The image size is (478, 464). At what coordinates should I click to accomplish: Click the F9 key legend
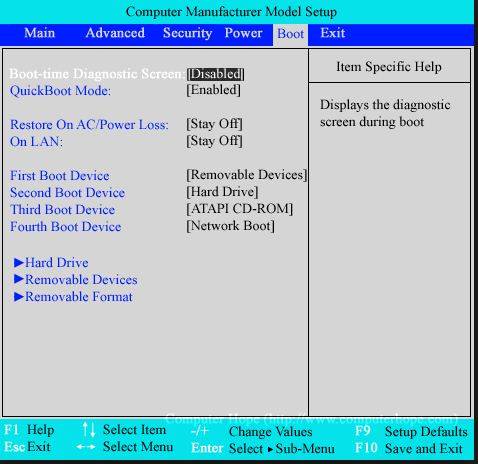(x=363, y=431)
